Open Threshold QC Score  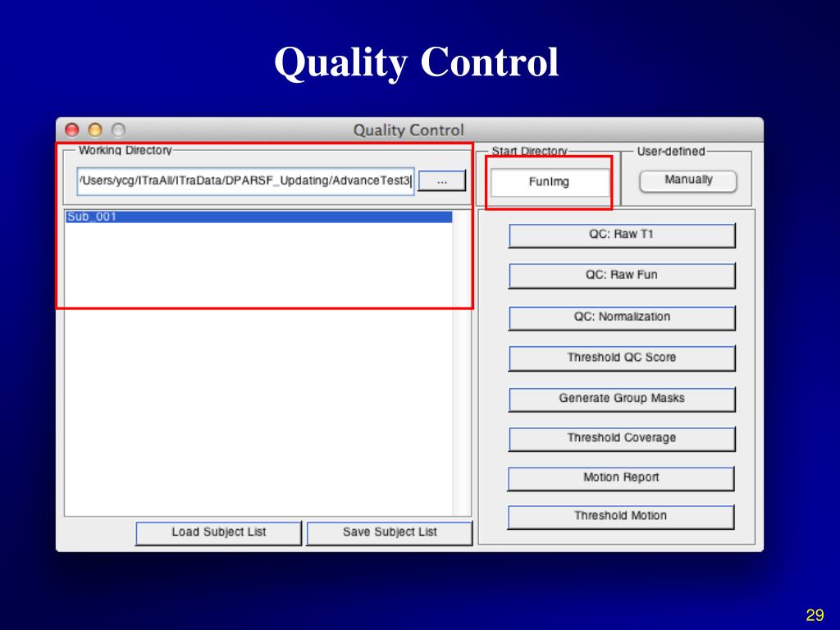[x=622, y=358]
